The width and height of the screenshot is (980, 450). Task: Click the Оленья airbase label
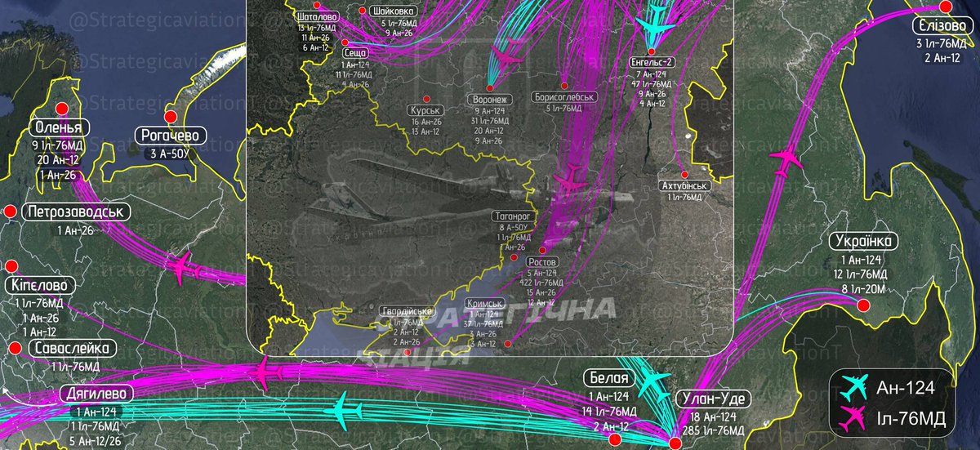point(58,128)
